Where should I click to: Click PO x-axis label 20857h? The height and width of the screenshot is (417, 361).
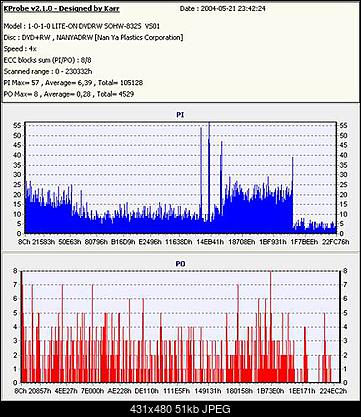(39, 391)
